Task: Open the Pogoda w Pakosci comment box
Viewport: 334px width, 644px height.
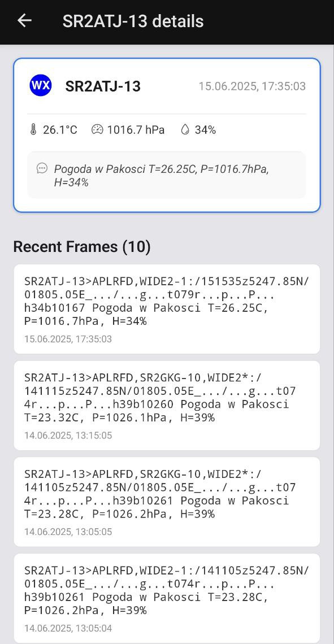Action: click(x=167, y=175)
